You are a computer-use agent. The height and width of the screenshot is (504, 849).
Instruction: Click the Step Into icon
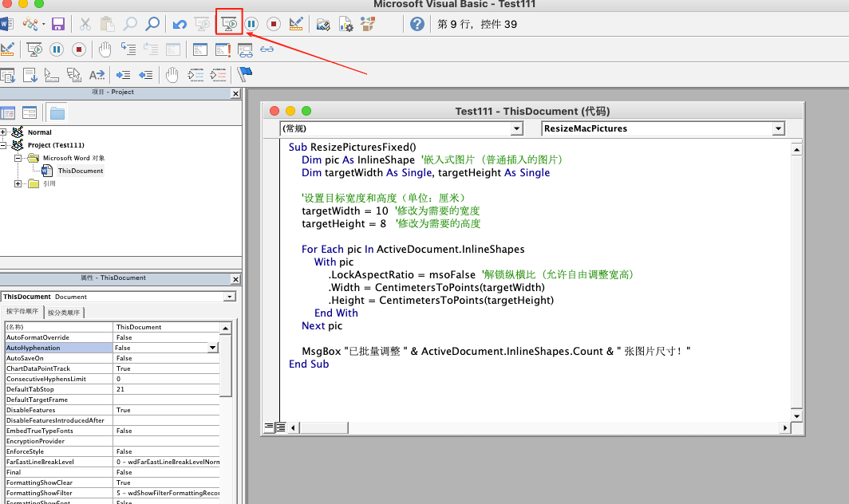[x=128, y=49]
